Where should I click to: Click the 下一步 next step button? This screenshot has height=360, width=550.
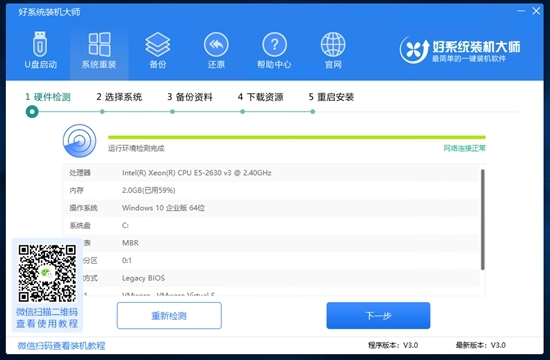(x=378, y=316)
